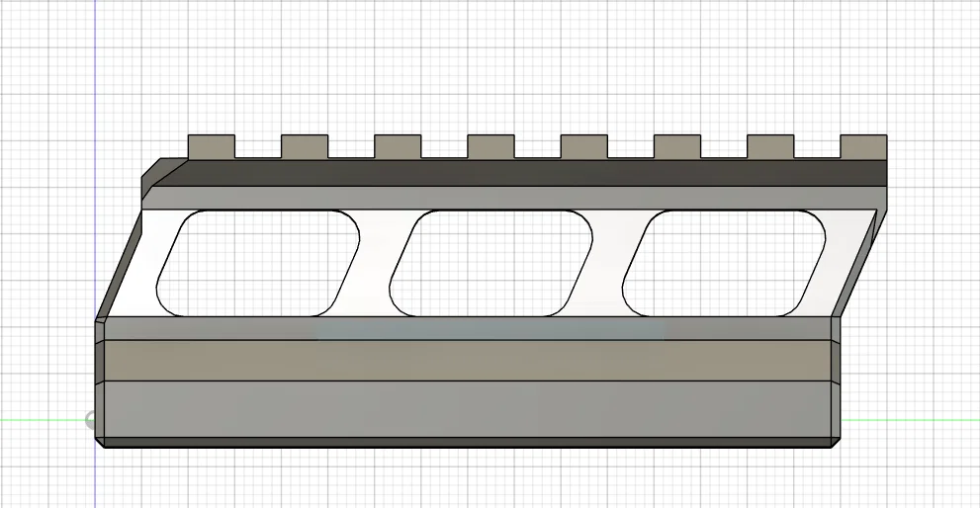Select the dark angled strip beneath the rail teeth
This screenshot has height=508, width=980.
click(519, 173)
